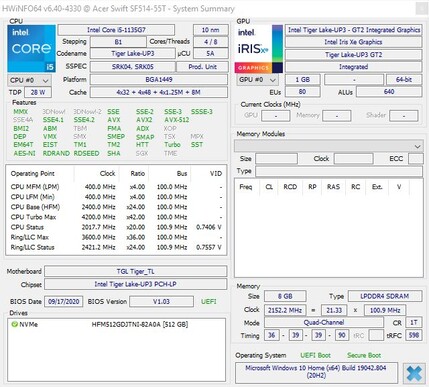Viewport: 429px width, 387px height.
Task: Click the BIOS Version V1.03 field
Action: [161, 302]
